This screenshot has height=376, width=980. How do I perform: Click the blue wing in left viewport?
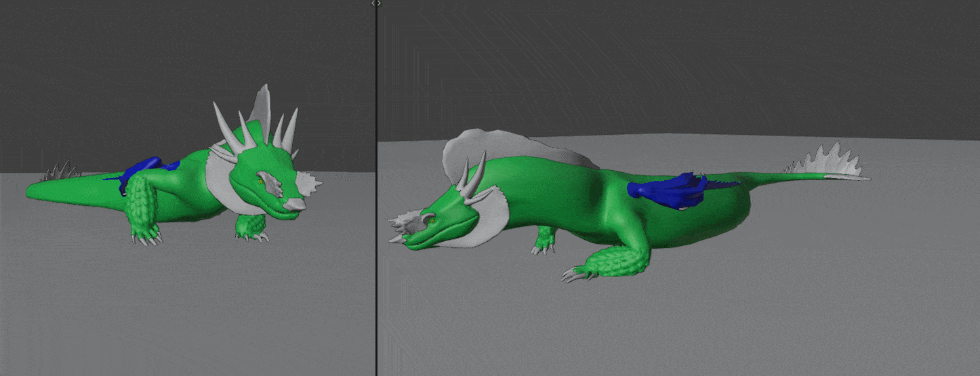pyautogui.click(x=144, y=167)
